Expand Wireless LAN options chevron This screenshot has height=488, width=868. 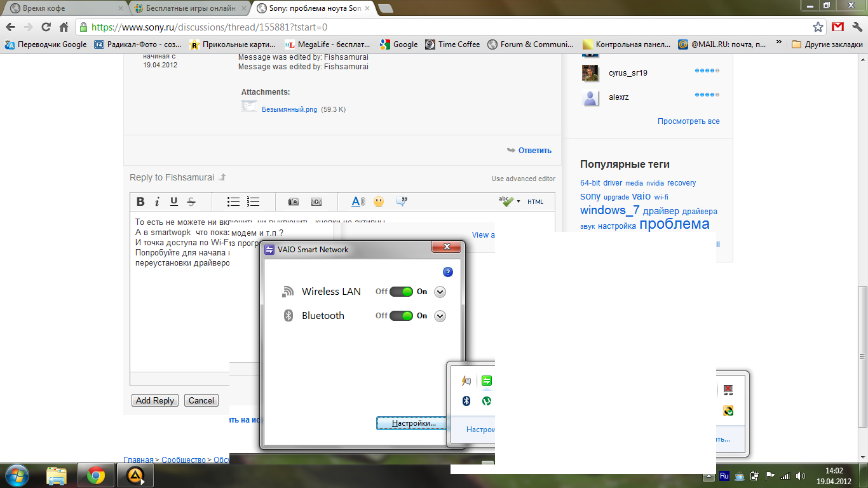440,292
